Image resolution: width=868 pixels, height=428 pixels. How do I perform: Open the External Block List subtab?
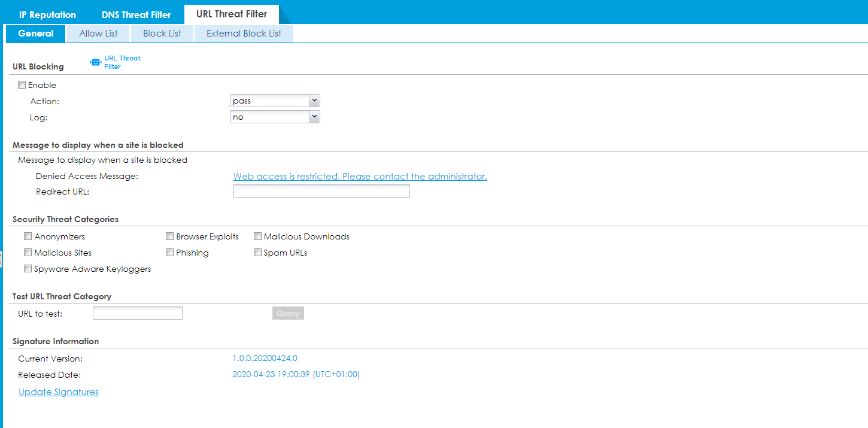tap(243, 34)
